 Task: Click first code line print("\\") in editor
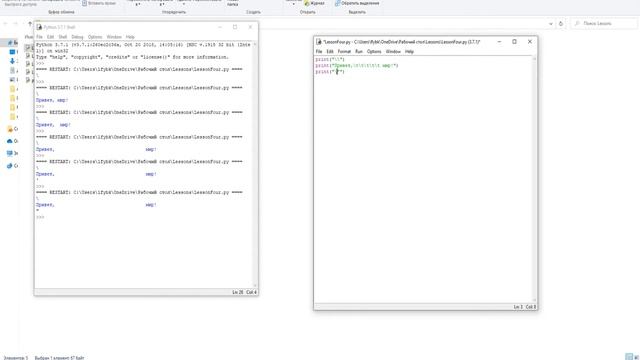(330, 60)
